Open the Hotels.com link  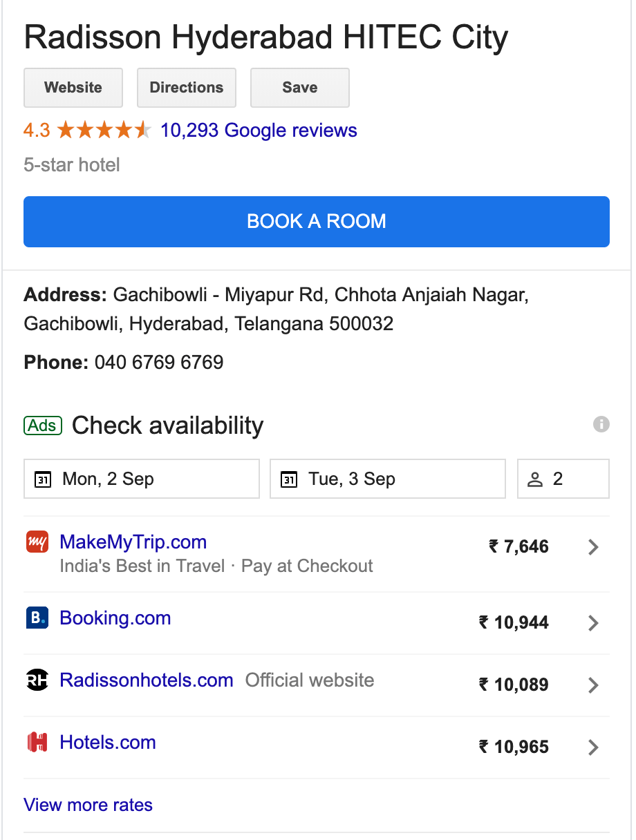click(x=108, y=743)
